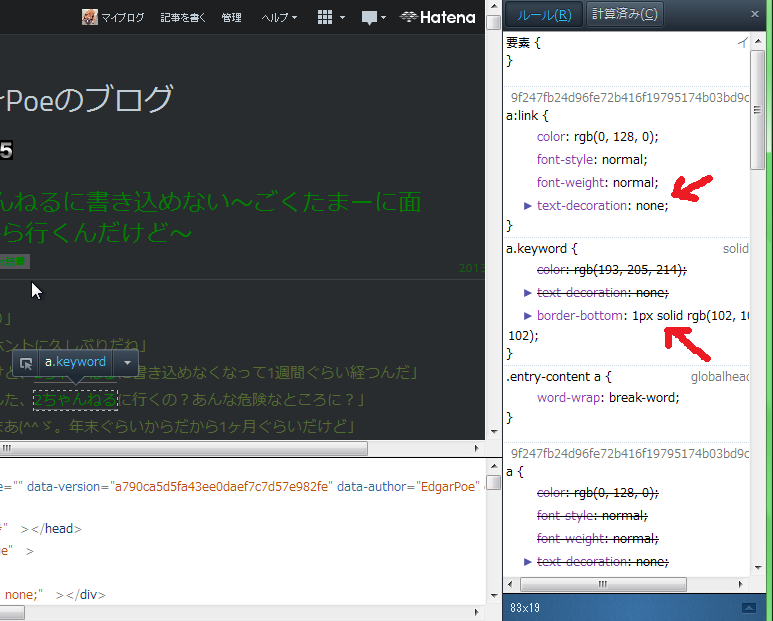The image size is (773, 621).
Task: Click the page vertical scrollbar down arrow
Action: coord(494,432)
